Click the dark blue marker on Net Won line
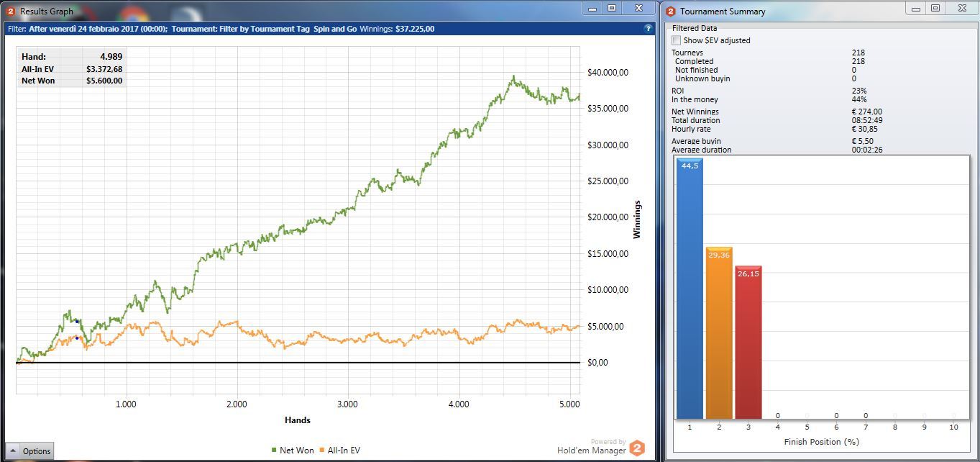The height and width of the screenshot is (462, 980). tap(77, 321)
